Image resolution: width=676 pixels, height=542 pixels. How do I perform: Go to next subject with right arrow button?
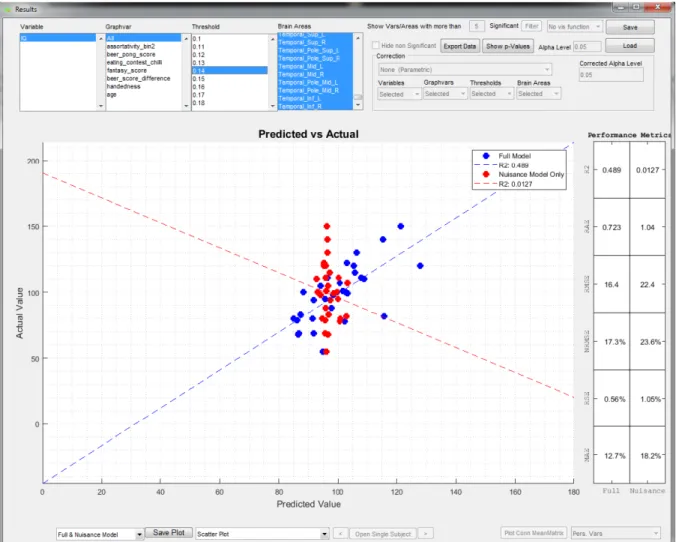(426, 534)
